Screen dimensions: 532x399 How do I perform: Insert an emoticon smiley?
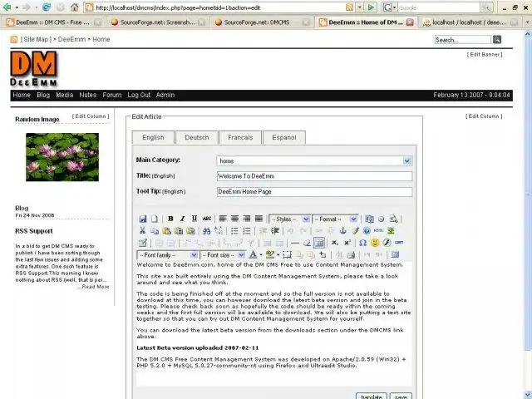point(375,243)
